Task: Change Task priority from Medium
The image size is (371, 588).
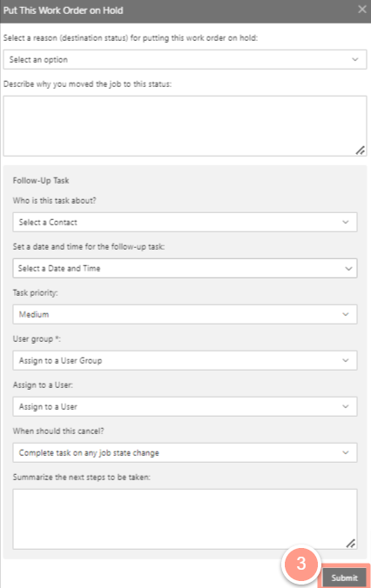Action: coord(185,314)
